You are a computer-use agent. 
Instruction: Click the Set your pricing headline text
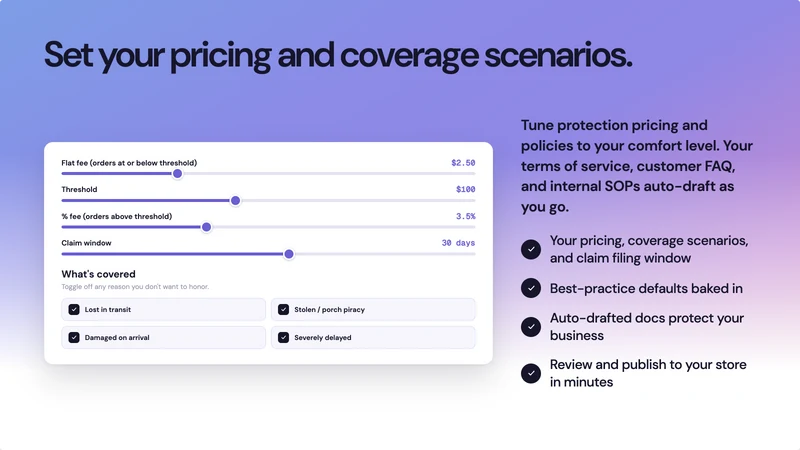[x=338, y=55]
